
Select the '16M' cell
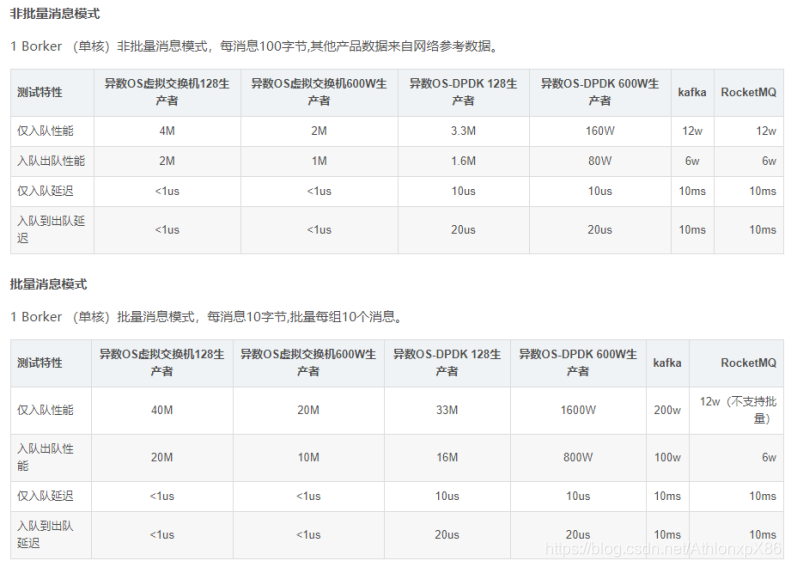[447, 458]
